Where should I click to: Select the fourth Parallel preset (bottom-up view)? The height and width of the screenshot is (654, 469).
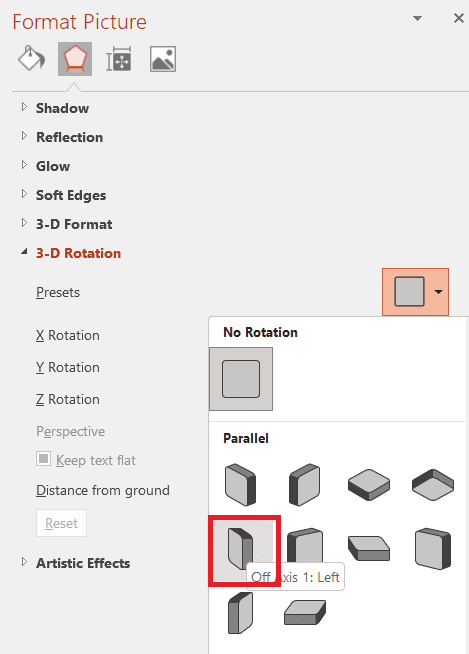433,485
